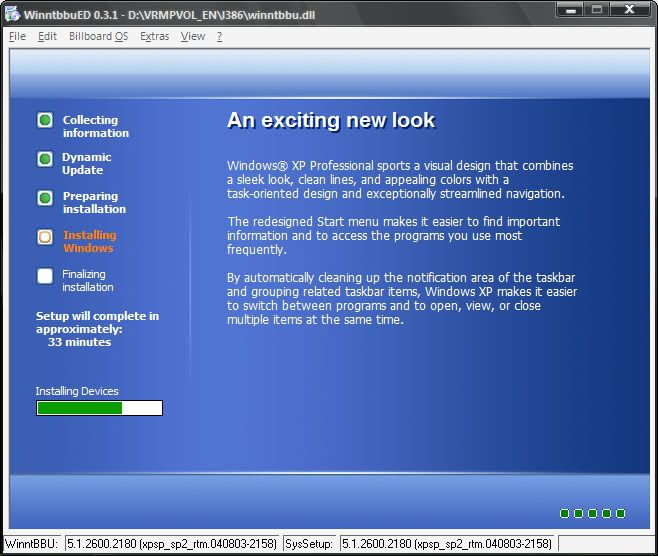Open the View menu
Viewport: 658px width, 556px height.
[x=193, y=36]
